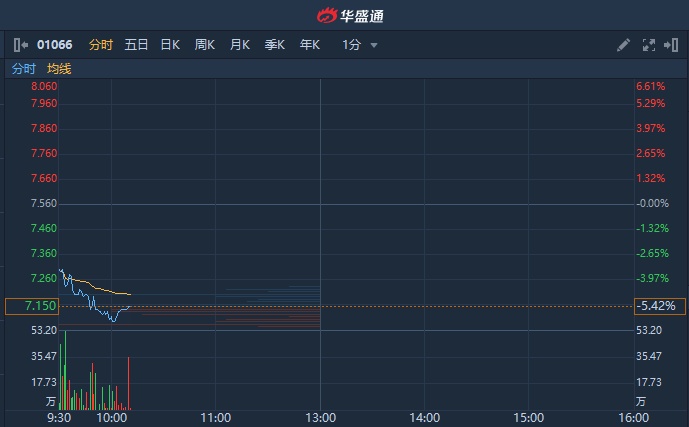Open the 1分 interval dropdown
This screenshot has height=427, width=689.
point(359,45)
